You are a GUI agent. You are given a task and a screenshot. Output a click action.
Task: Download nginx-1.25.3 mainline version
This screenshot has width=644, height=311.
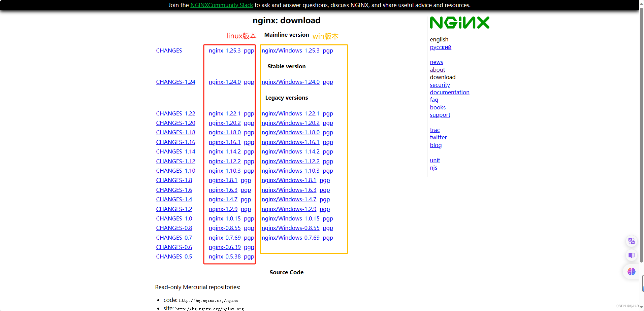point(224,50)
